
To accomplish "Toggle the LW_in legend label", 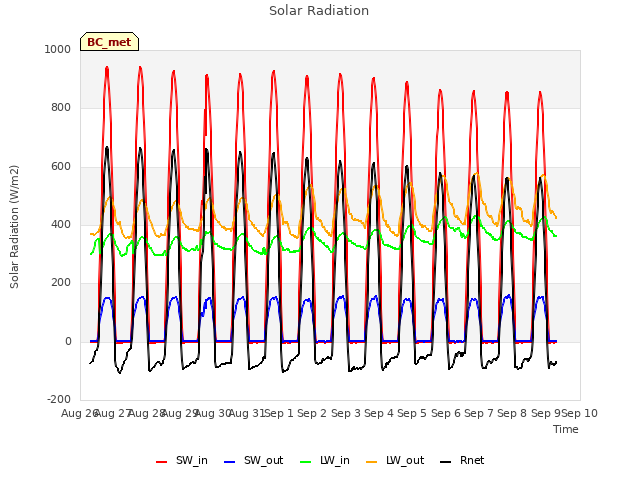I will click(335, 460).
